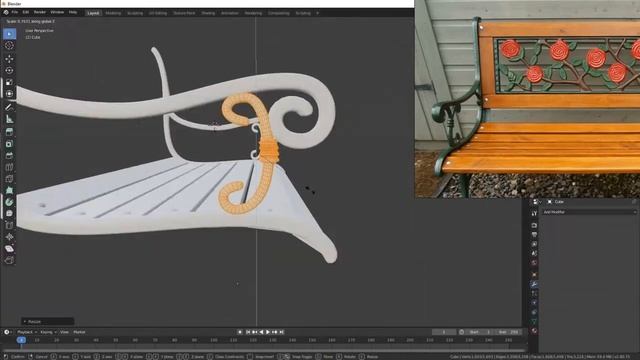The image size is (640, 360).
Task: Open the File menu
Action: pos(15,13)
